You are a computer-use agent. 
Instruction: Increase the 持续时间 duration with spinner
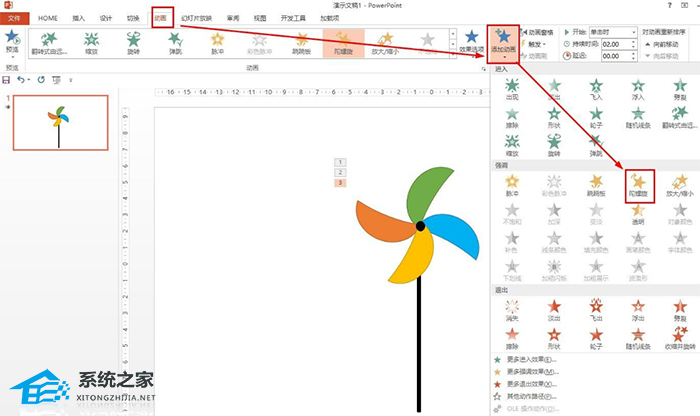point(633,42)
